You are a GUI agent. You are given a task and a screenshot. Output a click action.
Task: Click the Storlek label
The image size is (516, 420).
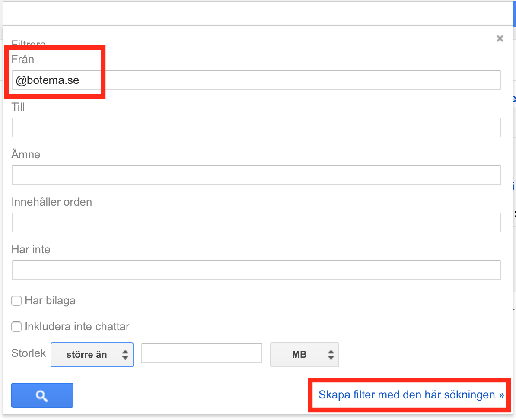pos(29,353)
